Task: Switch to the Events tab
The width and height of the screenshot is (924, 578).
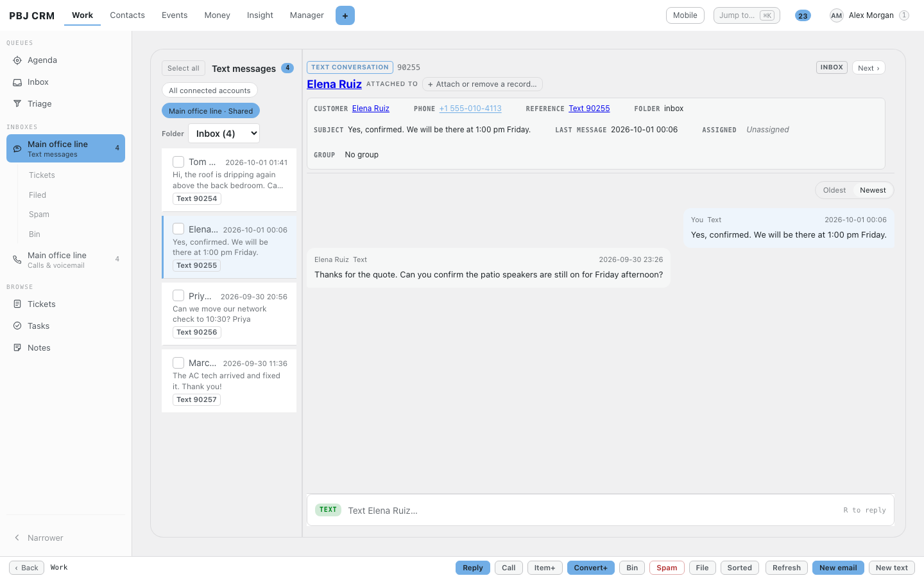Action: 175,15
